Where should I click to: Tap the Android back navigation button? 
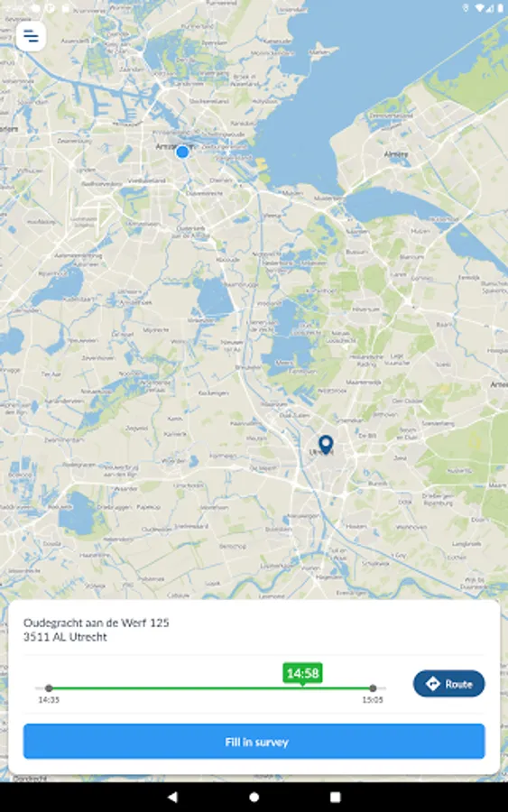point(172,797)
